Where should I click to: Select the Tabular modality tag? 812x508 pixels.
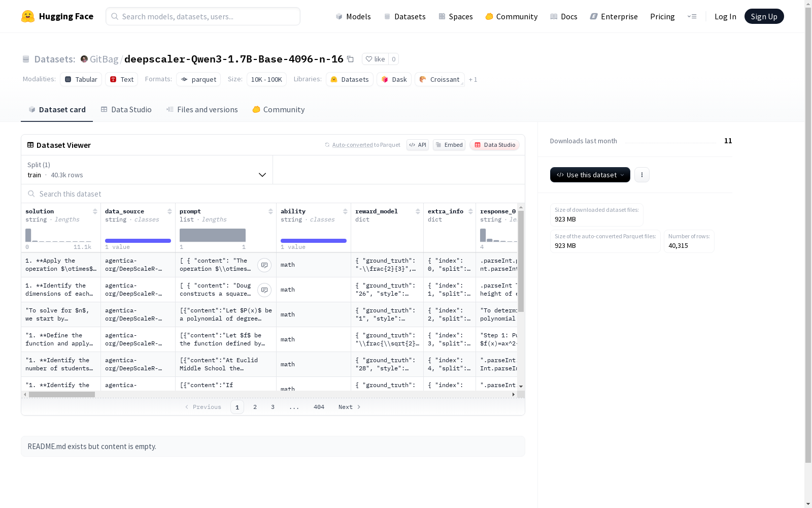(81, 79)
